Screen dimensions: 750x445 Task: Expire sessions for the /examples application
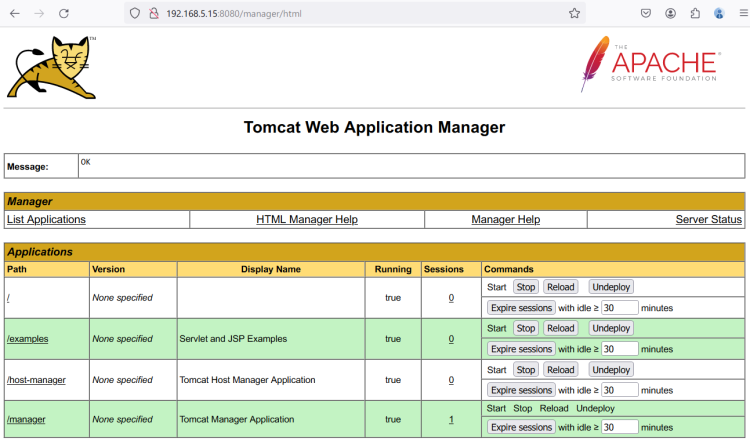click(x=521, y=349)
